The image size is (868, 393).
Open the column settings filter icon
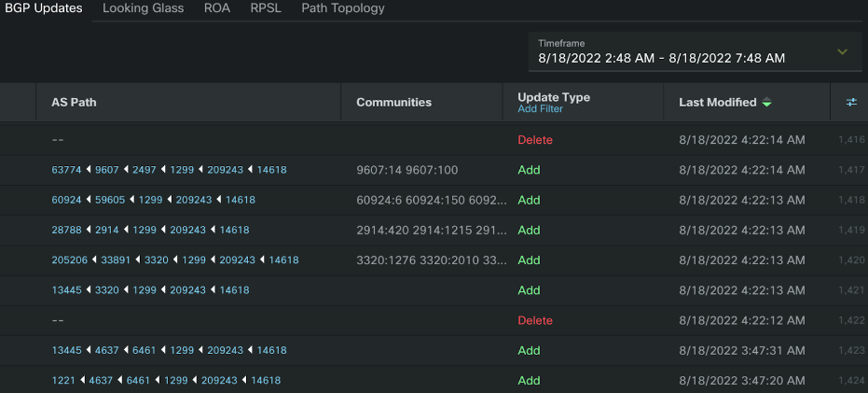pyautogui.click(x=851, y=102)
